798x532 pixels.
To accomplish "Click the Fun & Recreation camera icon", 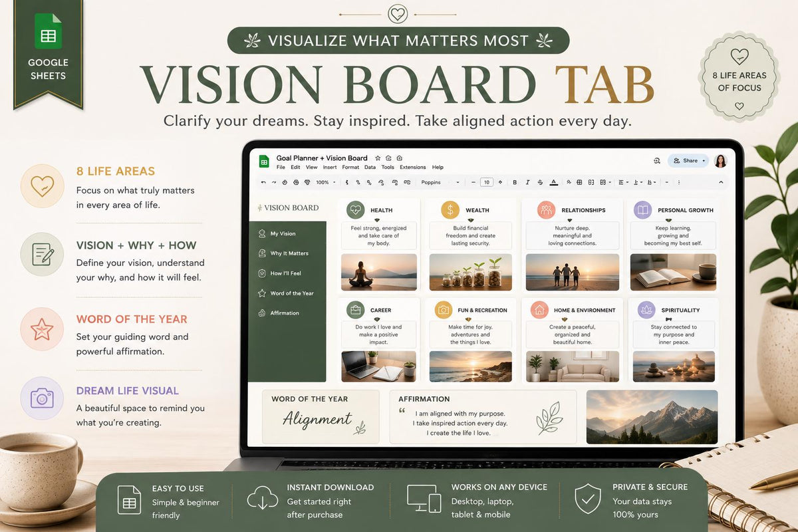I will tap(444, 310).
